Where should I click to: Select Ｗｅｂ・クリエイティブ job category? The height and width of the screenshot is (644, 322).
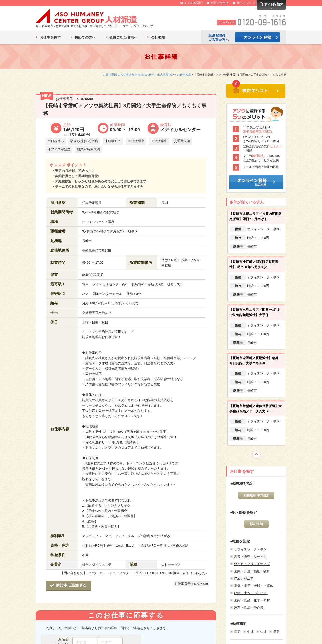[x=252, y=564]
